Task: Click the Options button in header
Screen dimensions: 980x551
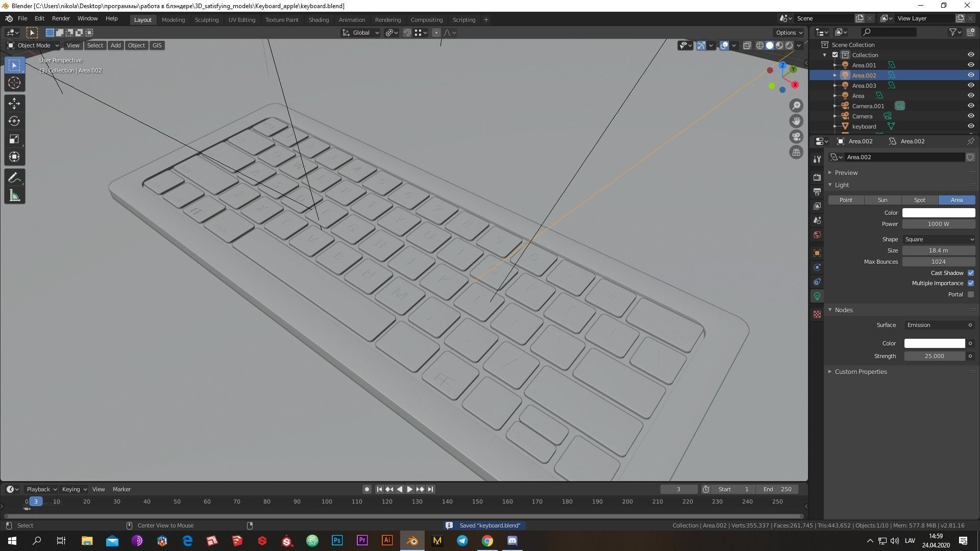Action: pos(789,33)
